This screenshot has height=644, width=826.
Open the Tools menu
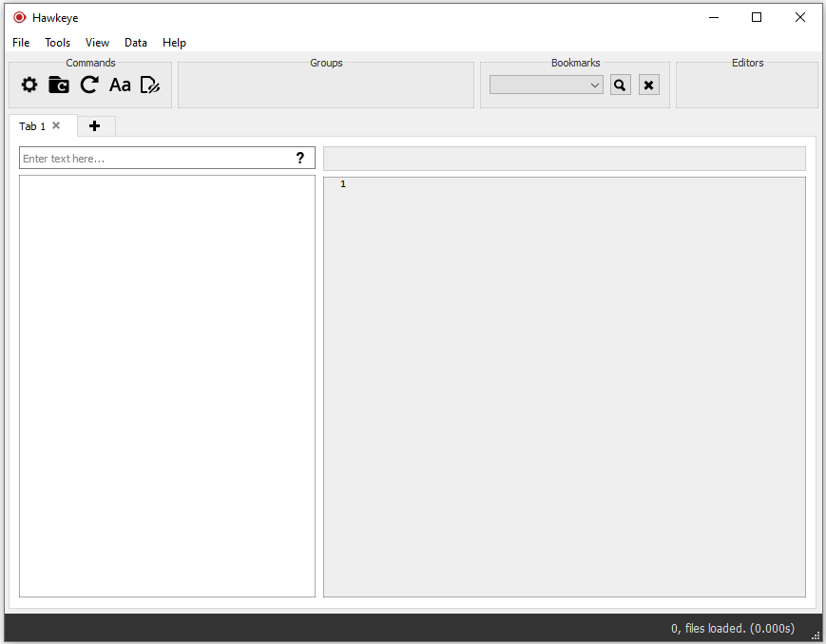tap(57, 43)
